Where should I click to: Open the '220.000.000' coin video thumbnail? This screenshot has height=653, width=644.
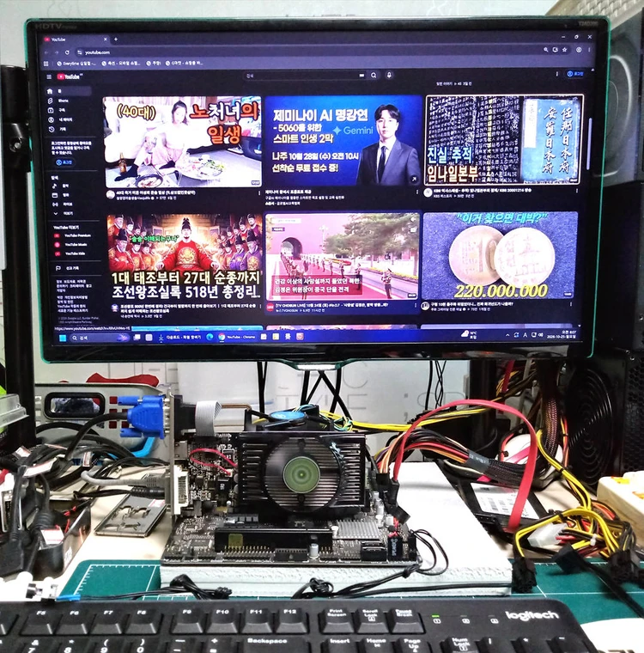point(500,256)
